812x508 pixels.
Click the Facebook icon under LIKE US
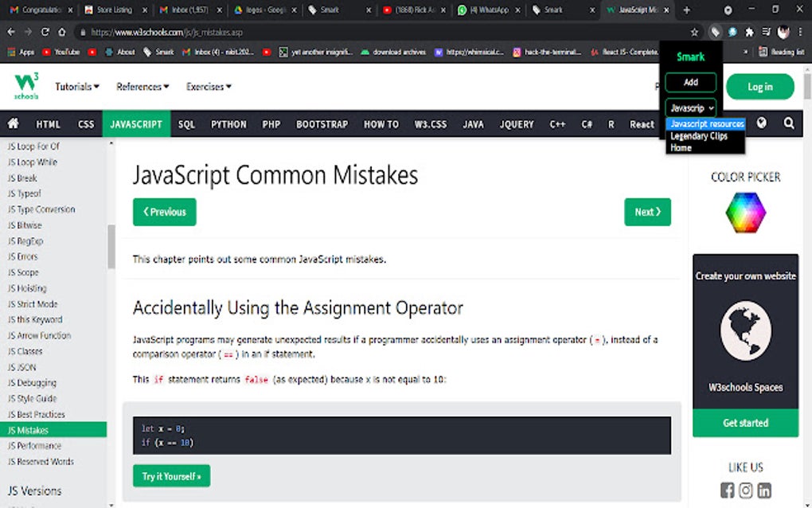727,490
